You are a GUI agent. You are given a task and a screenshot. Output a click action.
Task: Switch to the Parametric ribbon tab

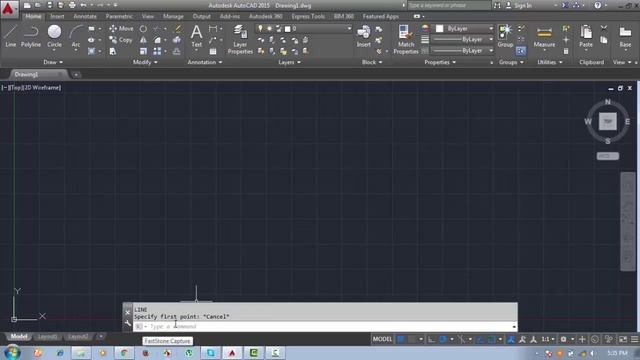pos(119,16)
